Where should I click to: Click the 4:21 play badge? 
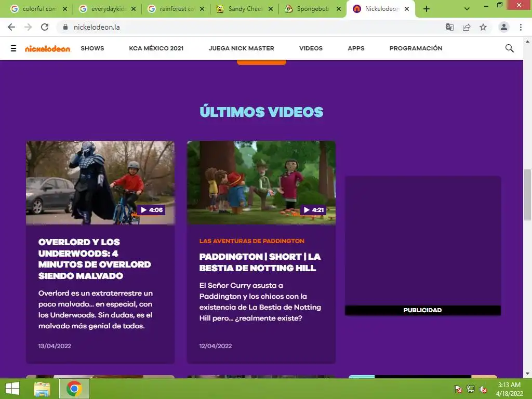[x=313, y=210]
